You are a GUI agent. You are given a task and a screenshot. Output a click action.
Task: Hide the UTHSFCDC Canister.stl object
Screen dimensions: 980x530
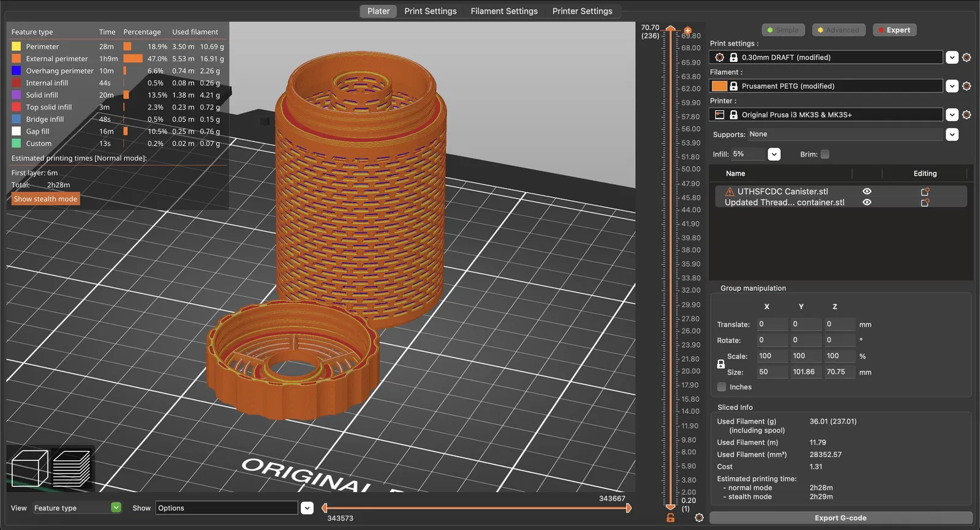(867, 192)
